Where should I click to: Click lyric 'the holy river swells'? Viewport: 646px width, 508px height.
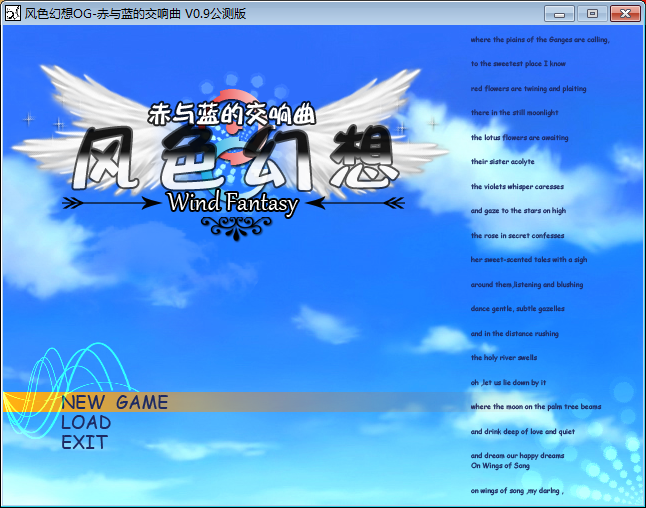coord(504,358)
